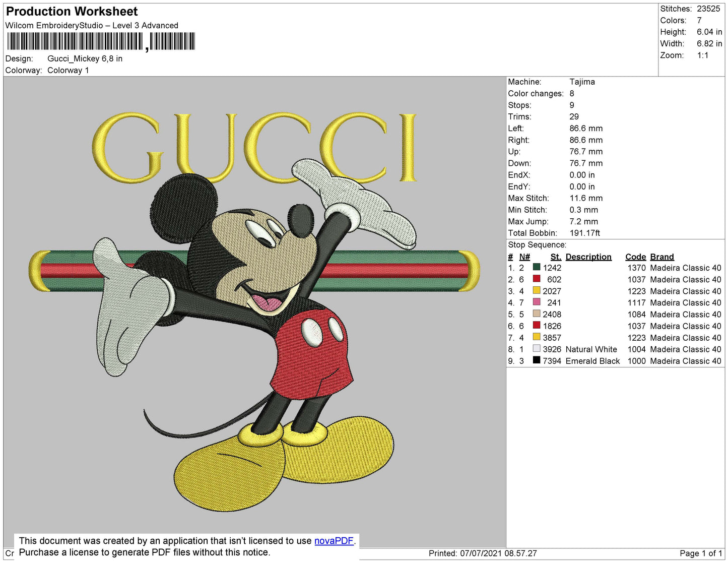The image size is (728, 563).
Task: Click the red swatch next to 1826
Action: [537, 325]
